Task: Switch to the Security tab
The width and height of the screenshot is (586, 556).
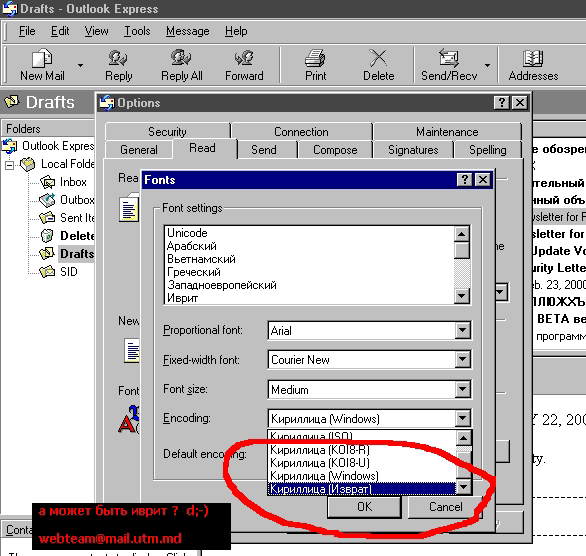Action: click(167, 132)
